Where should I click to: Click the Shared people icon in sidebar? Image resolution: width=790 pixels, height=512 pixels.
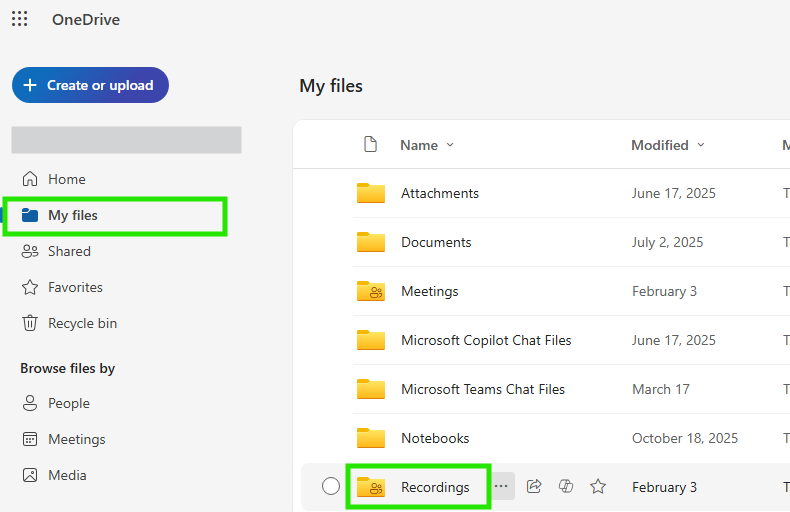[30, 251]
